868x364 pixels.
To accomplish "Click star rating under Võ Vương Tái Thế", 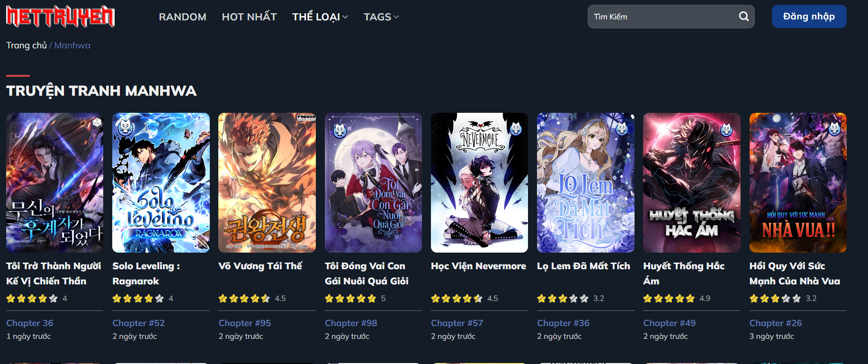I will (x=244, y=298).
